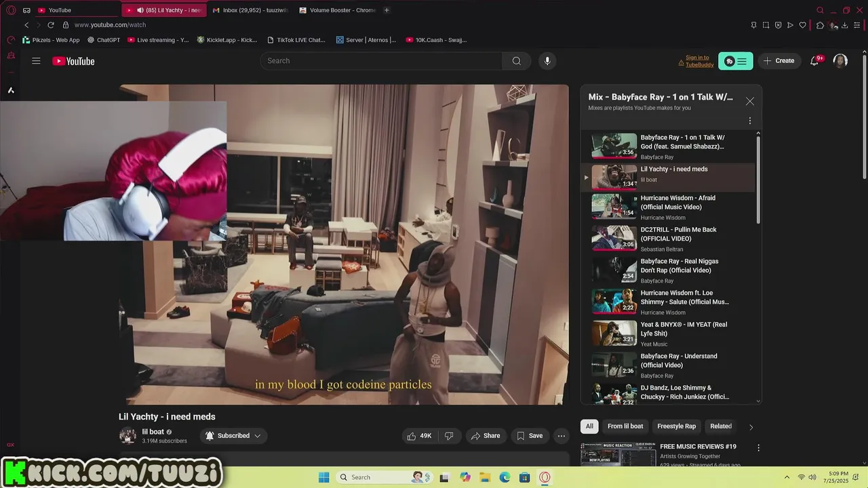The height and width of the screenshot is (488, 868).
Task: Open Server Aternos bookmark
Action: [x=366, y=40]
